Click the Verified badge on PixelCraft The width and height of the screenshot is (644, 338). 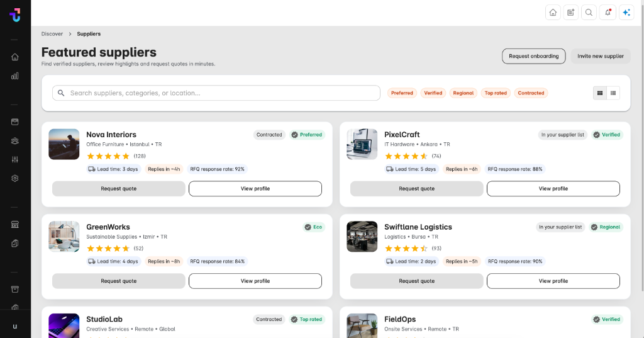tap(607, 135)
